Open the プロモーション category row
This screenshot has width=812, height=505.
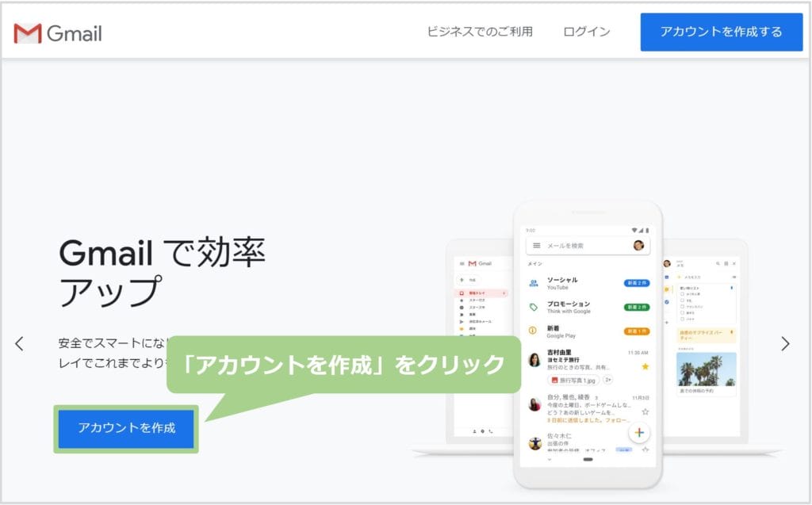click(588, 307)
